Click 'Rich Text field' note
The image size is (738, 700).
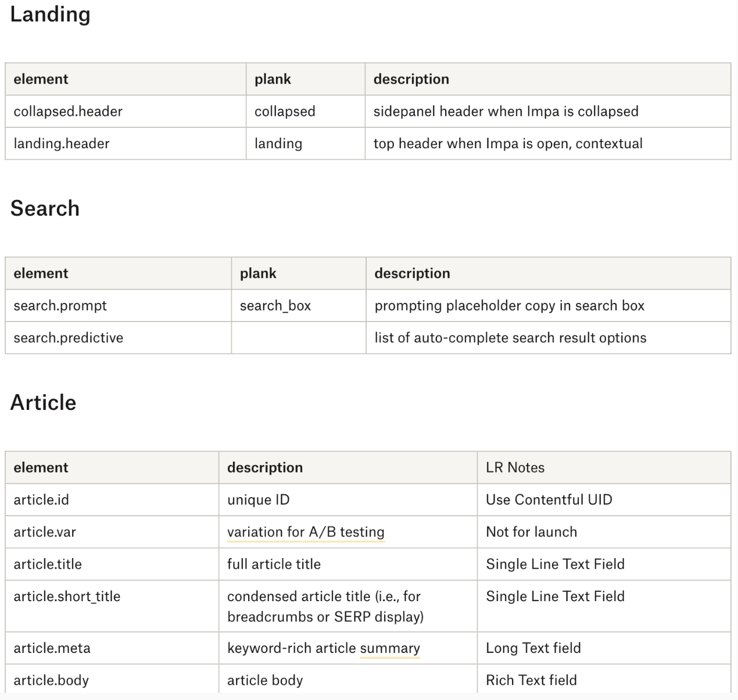532,680
